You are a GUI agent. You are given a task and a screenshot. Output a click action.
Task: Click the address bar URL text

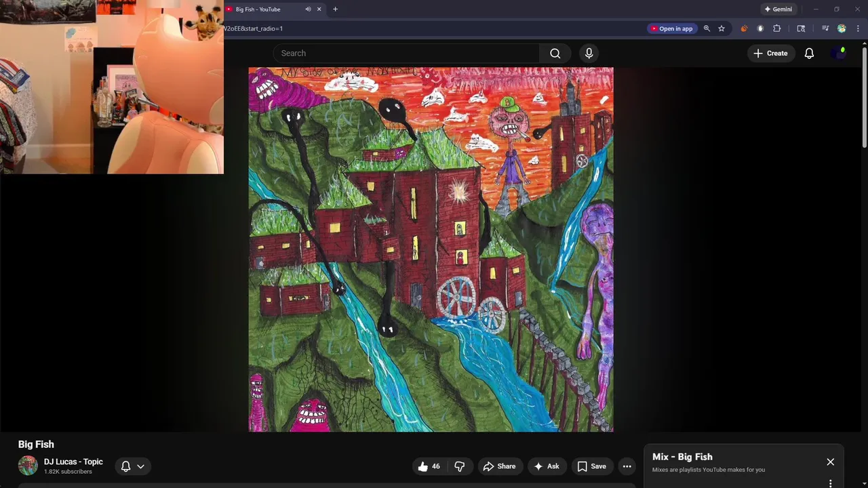(x=253, y=28)
